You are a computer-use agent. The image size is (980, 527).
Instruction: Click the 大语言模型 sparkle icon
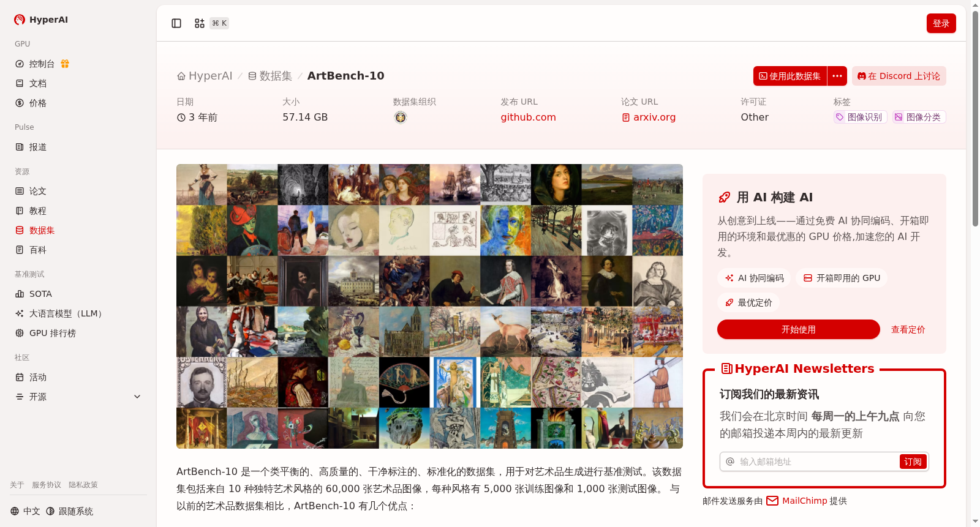coord(20,313)
